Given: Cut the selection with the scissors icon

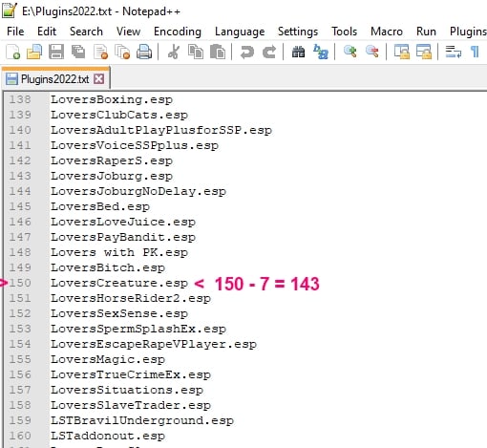Looking at the screenshot, I should pyautogui.click(x=174, y=52).
